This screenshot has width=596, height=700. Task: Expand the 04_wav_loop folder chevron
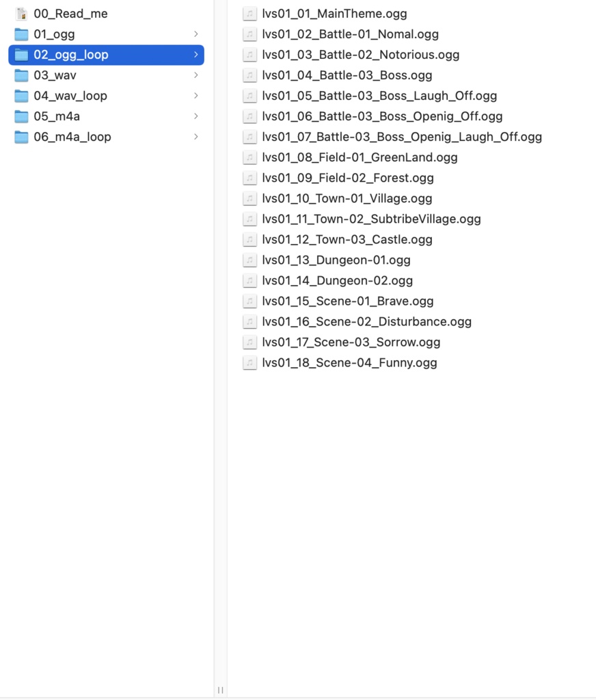196,96
